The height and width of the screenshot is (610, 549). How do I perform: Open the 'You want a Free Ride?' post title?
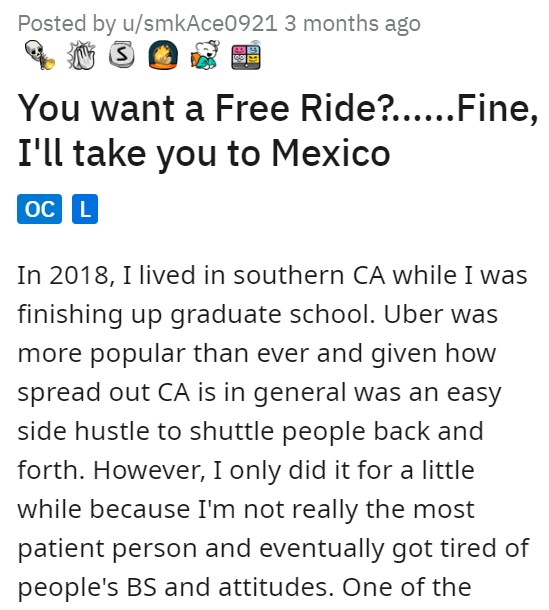tap(278, 130)
